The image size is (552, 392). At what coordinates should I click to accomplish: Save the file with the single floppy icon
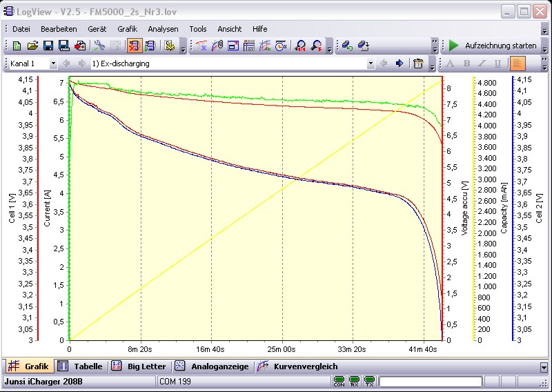(48, 46)
